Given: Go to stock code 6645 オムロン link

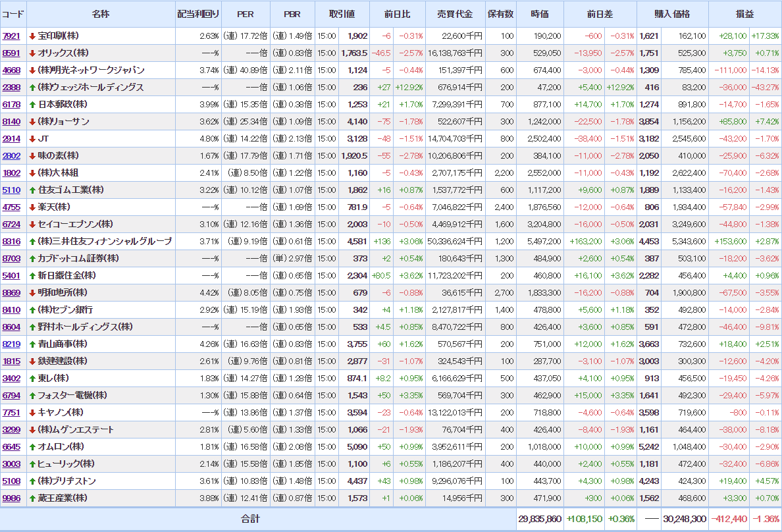Looking at the screenshot, I should coord(11,447).
